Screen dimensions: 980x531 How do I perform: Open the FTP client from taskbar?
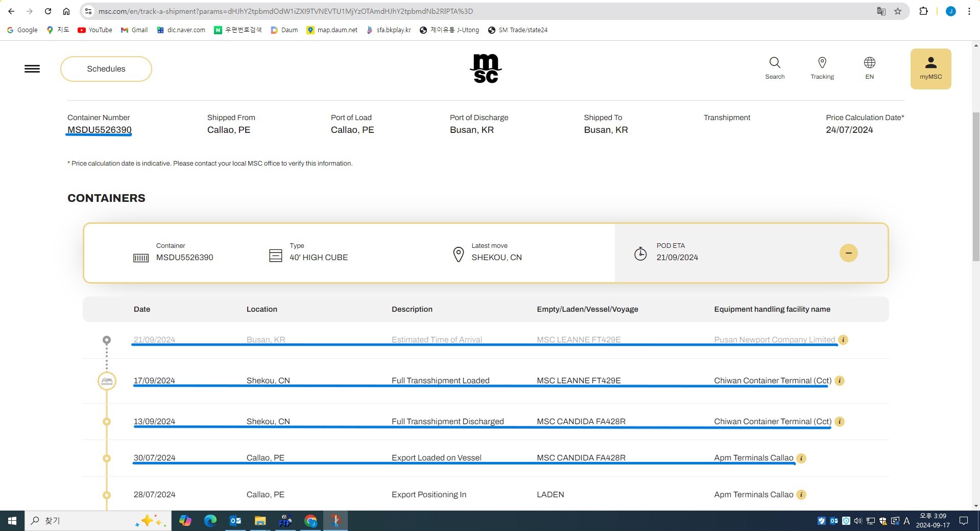(x=285, y=521)
